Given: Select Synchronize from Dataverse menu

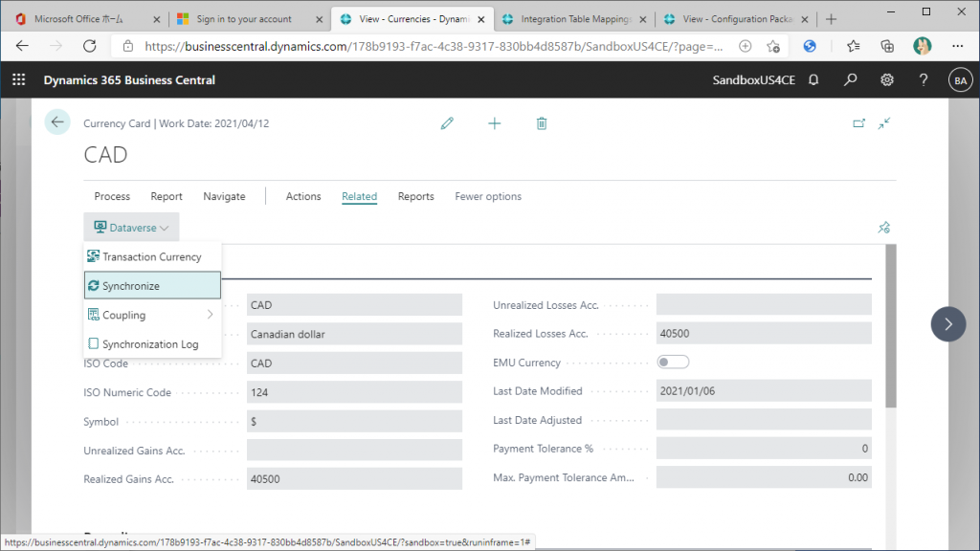Looking at the screenshot, I should [152, 286].
